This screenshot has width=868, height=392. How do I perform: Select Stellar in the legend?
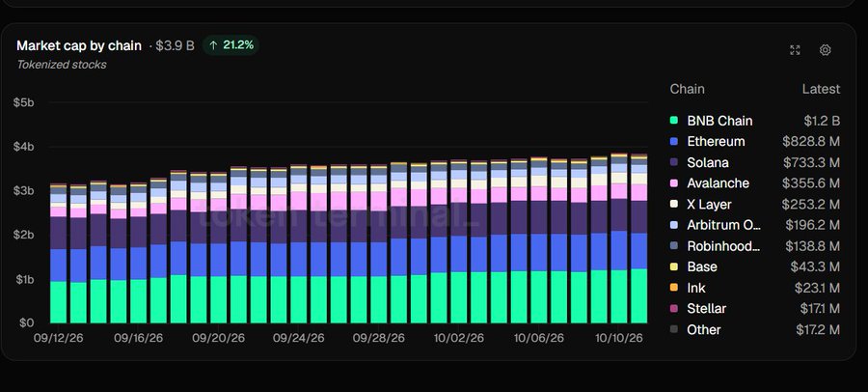[x=706, y=308]
